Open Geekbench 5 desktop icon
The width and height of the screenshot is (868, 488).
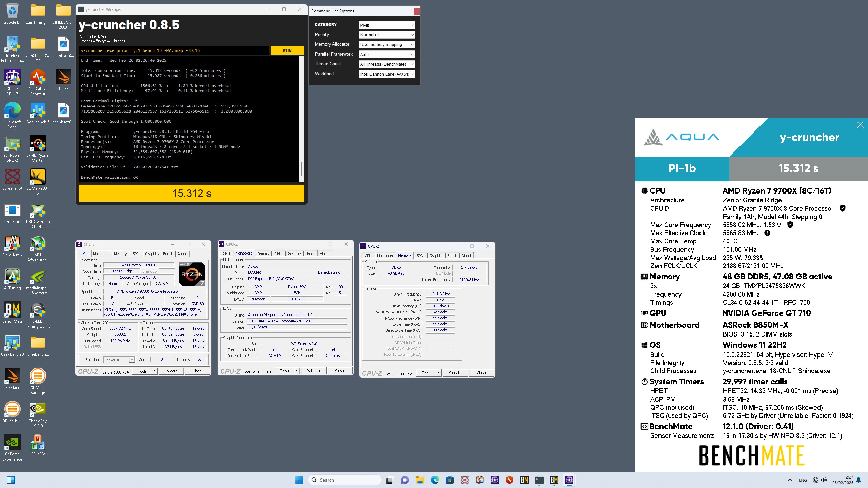pyautogui.click(x=38, y=113)
